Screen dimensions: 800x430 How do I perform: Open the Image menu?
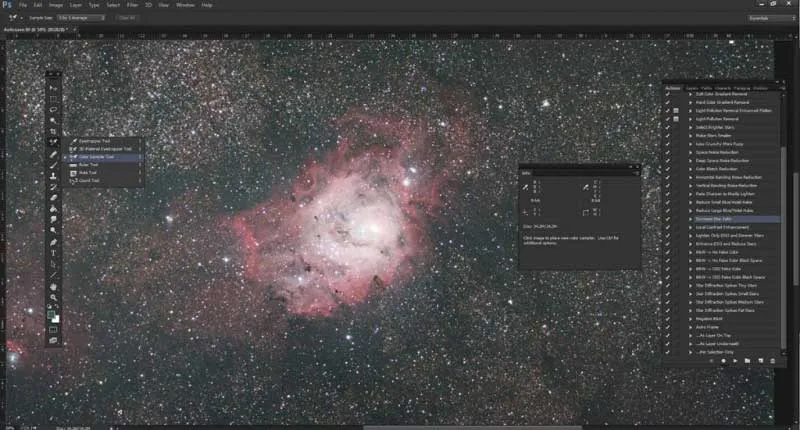(x=56, y=5)
